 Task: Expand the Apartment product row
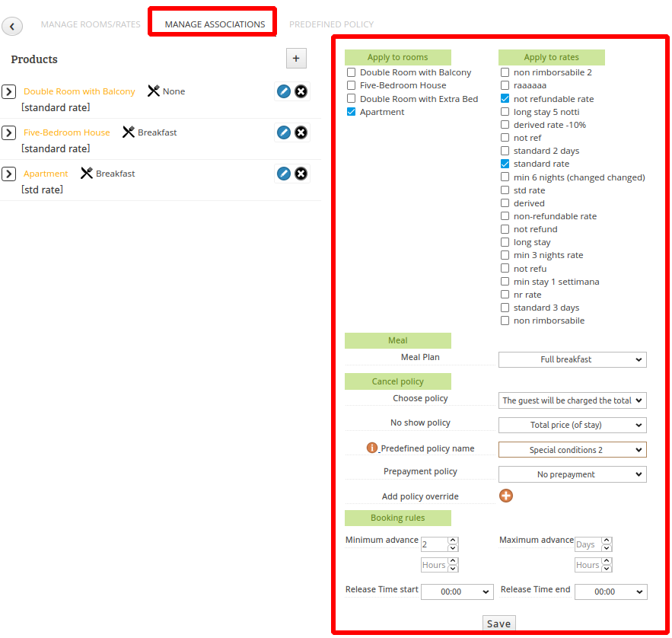coord(9,174)
